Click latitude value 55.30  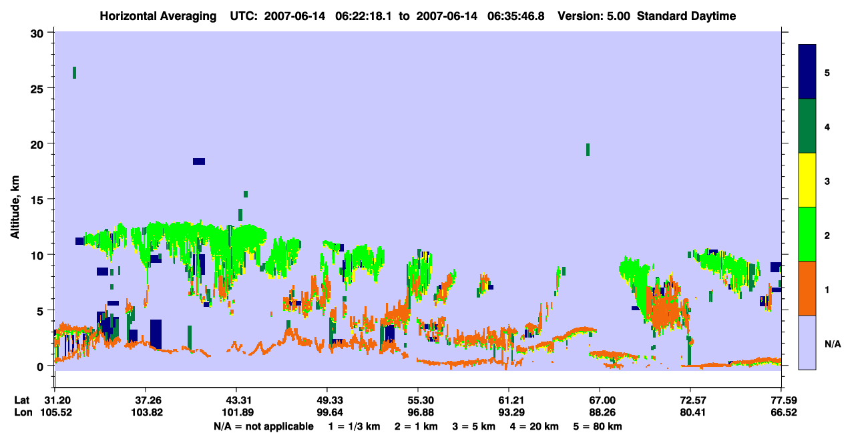[x=417, y=400]
